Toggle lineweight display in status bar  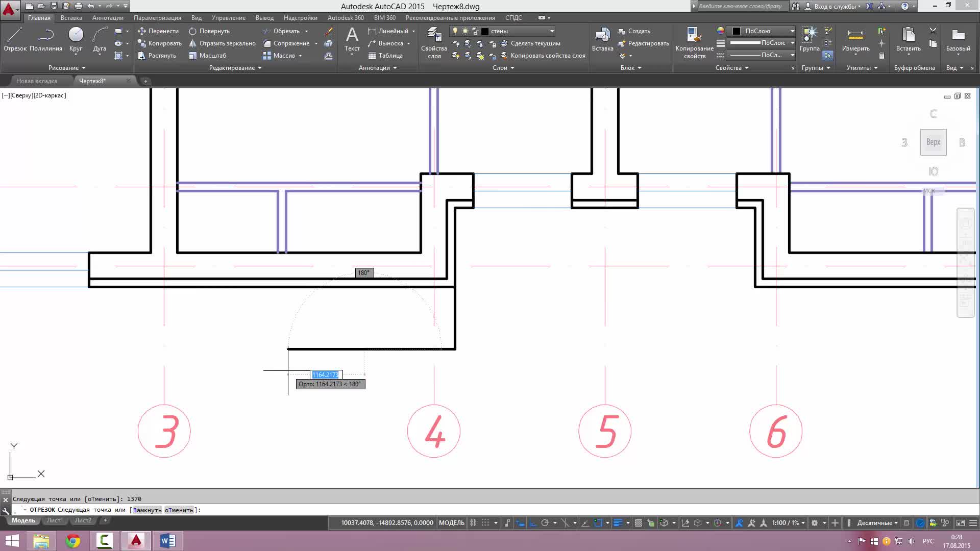[618, 523]
